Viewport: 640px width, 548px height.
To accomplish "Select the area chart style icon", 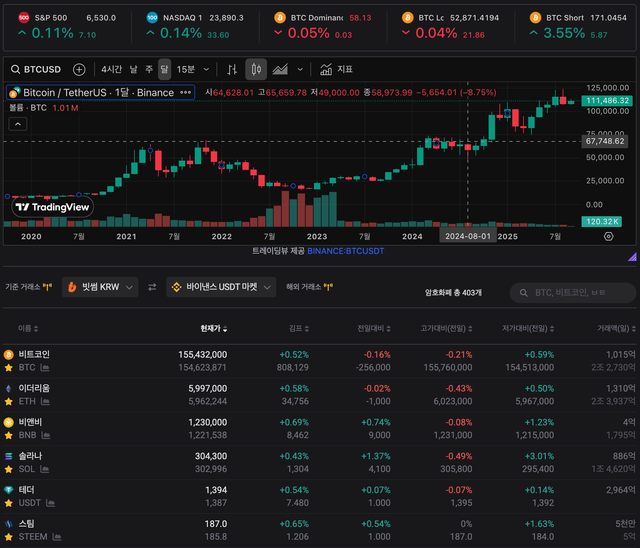I will (x=280, y=69).
